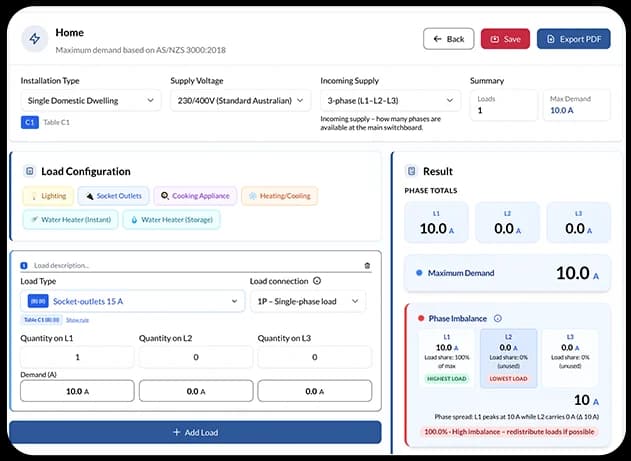Click the Quantity on L3 field
This screenshot has height=461, width=631.
[x=315, y=357]
